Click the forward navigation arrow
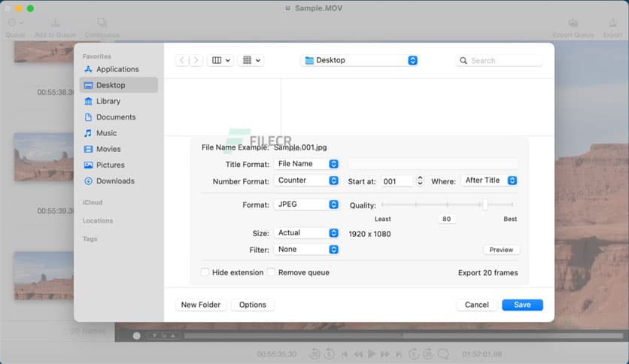This screenshot has width=629, height=364. (196, 60)
